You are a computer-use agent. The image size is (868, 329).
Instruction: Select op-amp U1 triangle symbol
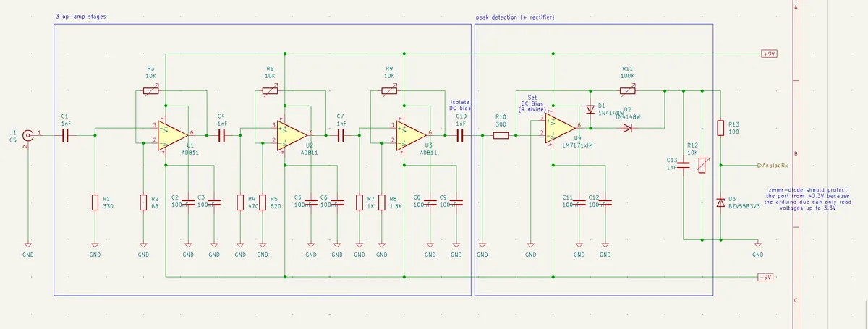click(171, 134)
